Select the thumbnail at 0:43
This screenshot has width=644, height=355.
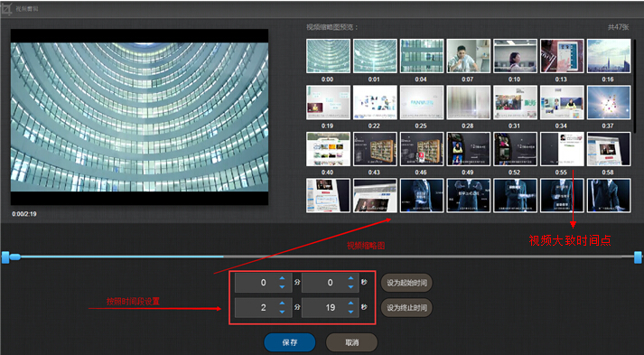click(x=375, y=149)
